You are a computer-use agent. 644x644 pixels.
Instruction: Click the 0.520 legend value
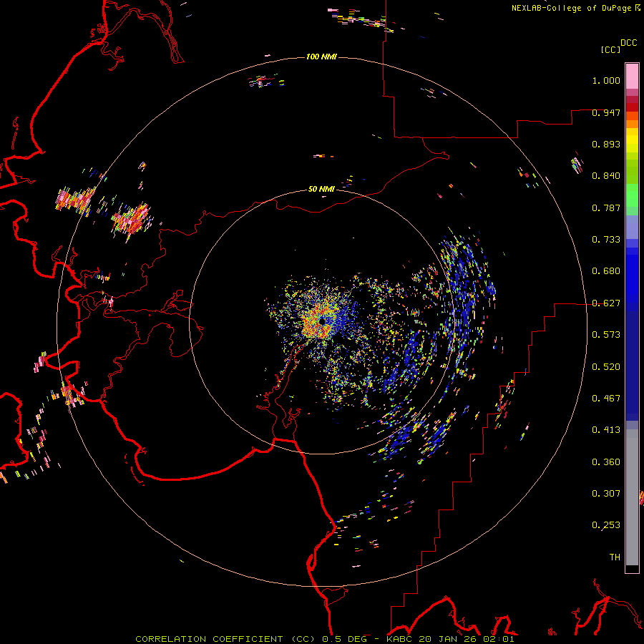[606, 367]
